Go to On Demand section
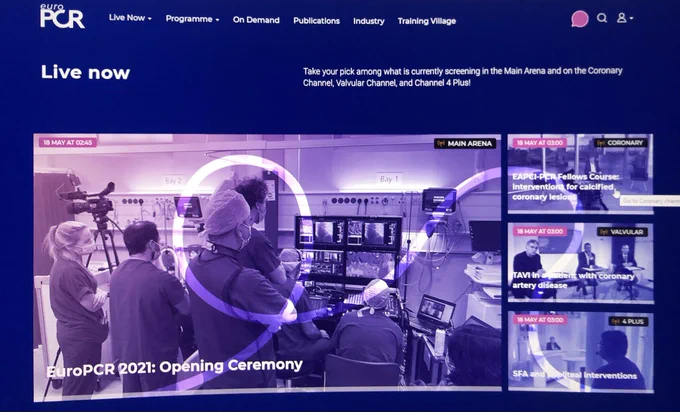The width and height of the screenshot is (680, 412). point(256,20)
